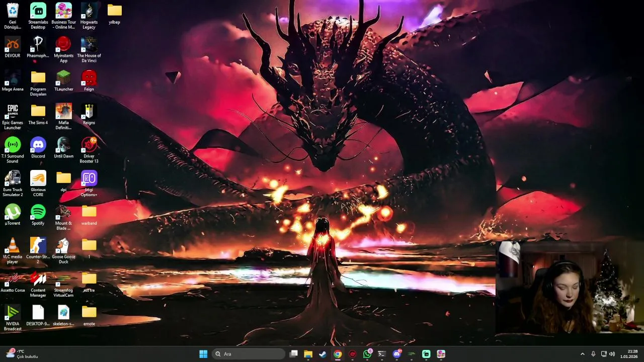The height and width of the screenshot is (362, 644).
Task: Select the Phasmophobia shortcut
Action: coord(38,47)
